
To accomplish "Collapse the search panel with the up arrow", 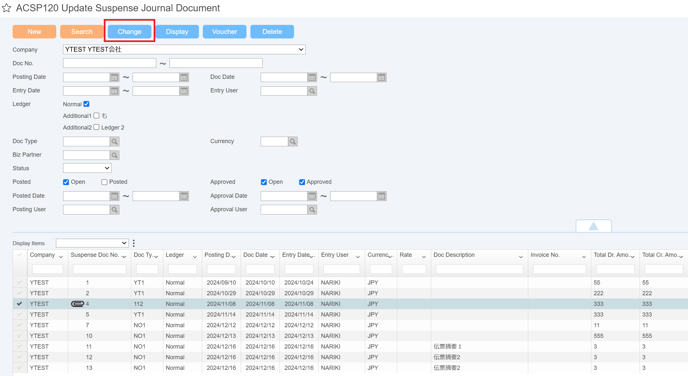I will tap(593, 226).
